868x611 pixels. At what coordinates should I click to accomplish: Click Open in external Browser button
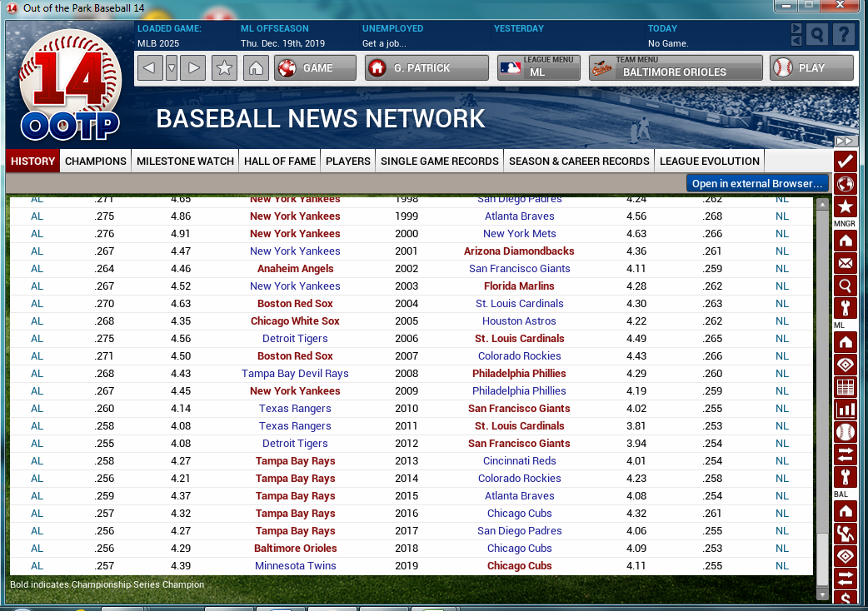tap(757, 184)
